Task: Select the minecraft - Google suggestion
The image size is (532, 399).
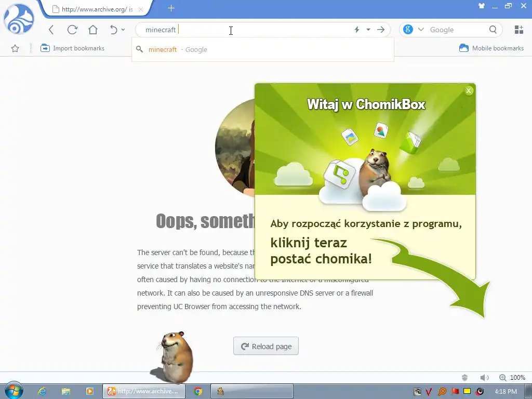Action: [263, 49]
